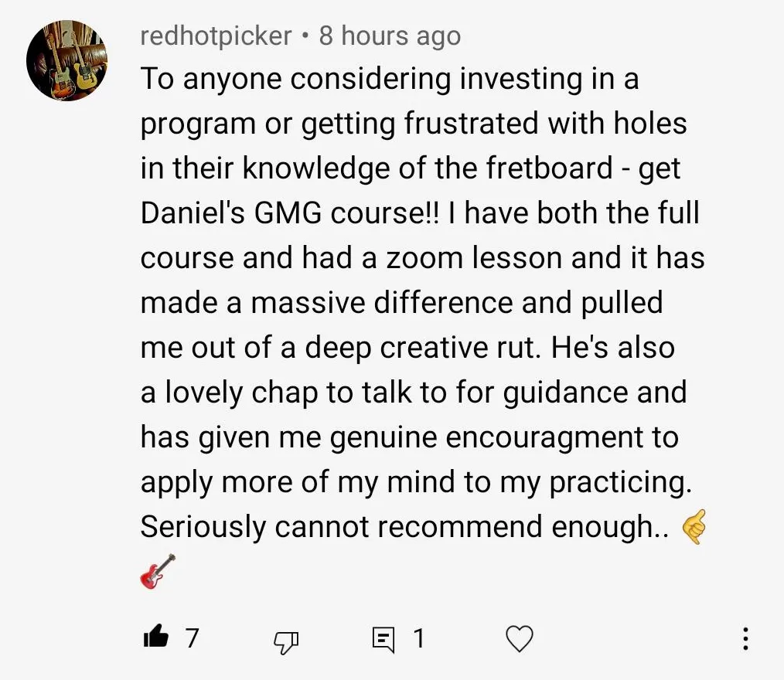784x680 pixels.
Task: Like the comment with thumbs-up icon
Action: (157, 637)
